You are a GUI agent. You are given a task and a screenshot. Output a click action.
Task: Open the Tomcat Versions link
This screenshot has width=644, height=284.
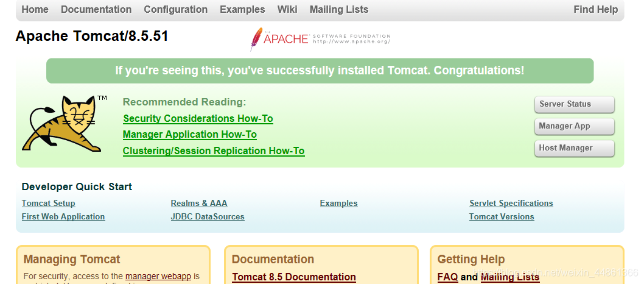[502, 216]
